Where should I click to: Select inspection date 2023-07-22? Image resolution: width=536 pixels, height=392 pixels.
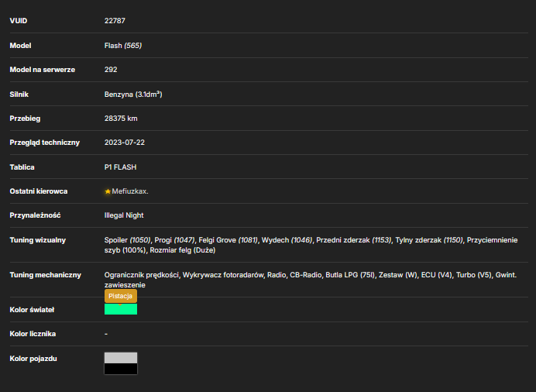point(125,143)
